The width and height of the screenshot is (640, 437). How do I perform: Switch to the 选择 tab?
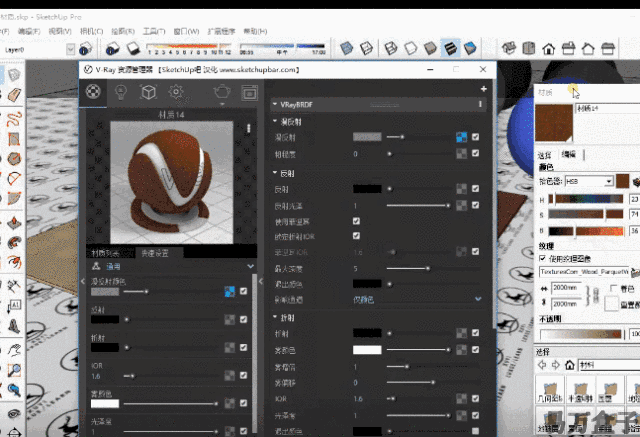(x=545, y=155)
